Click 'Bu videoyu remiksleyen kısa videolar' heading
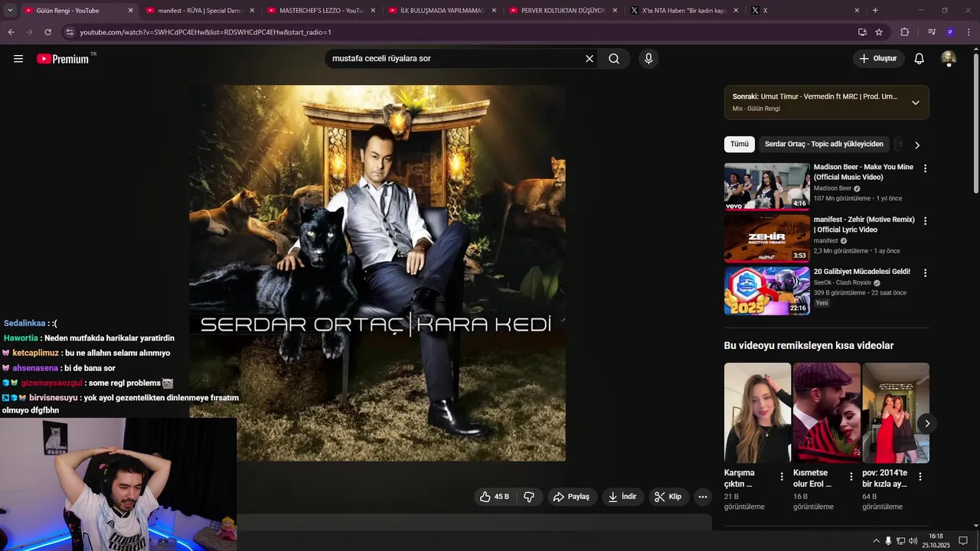Screen dimensions: 980x551 tap(808, 346)
